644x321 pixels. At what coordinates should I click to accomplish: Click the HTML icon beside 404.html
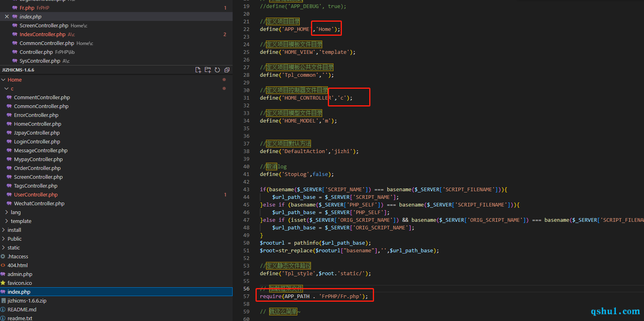(3, 265)
